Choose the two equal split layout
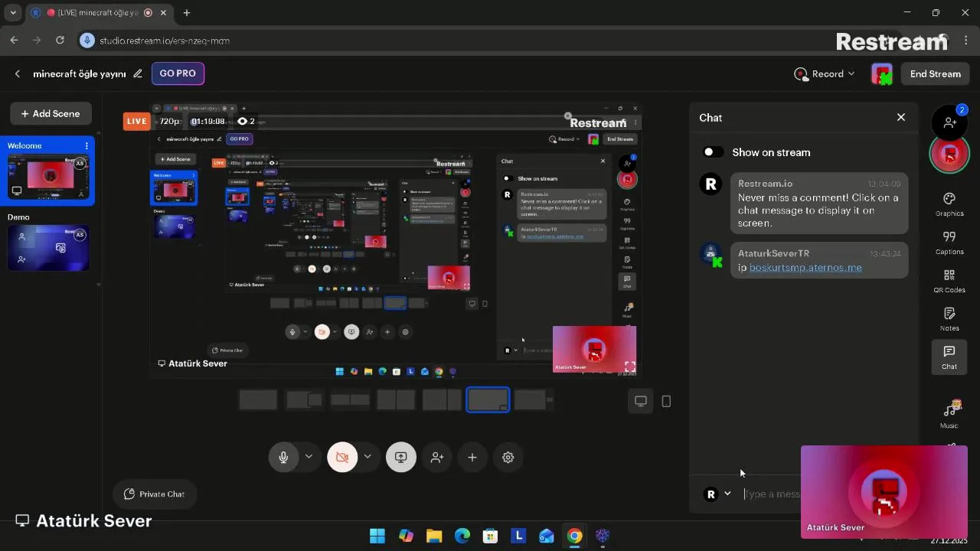This screenshot has height=551, width=980. coord(396,400)
